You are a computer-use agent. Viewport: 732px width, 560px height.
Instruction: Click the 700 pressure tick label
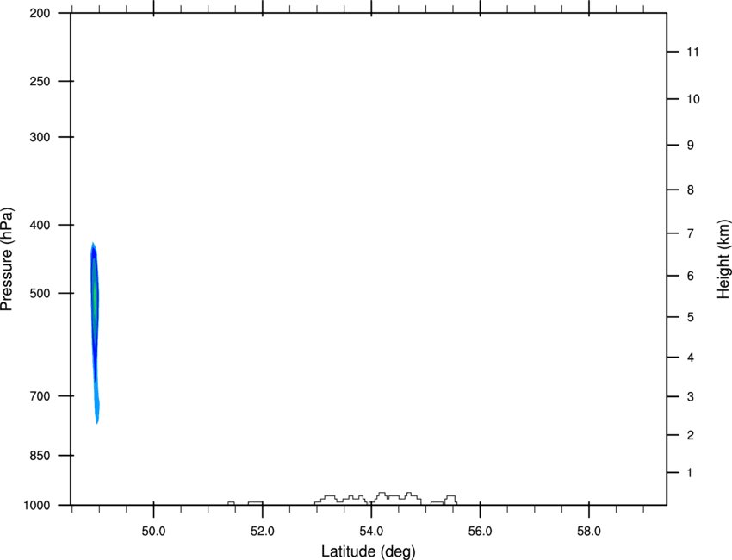point(40,396)
